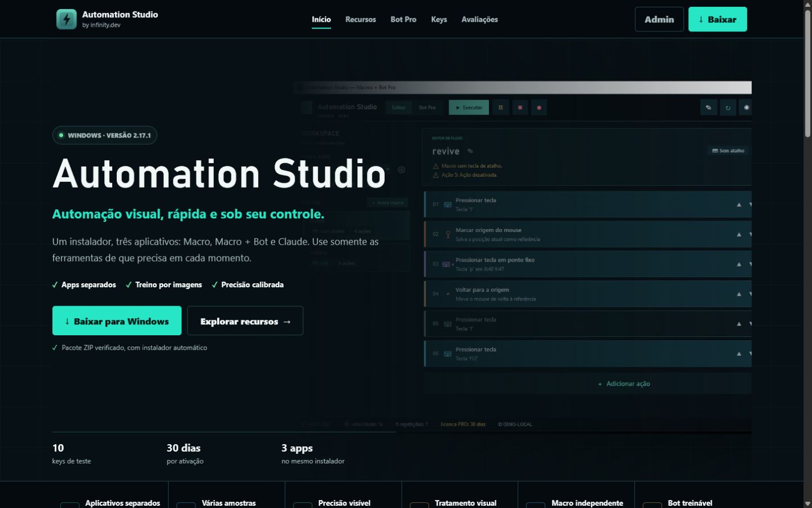Click the 'Precisão visível' feature heading

[x=344, y=503]
